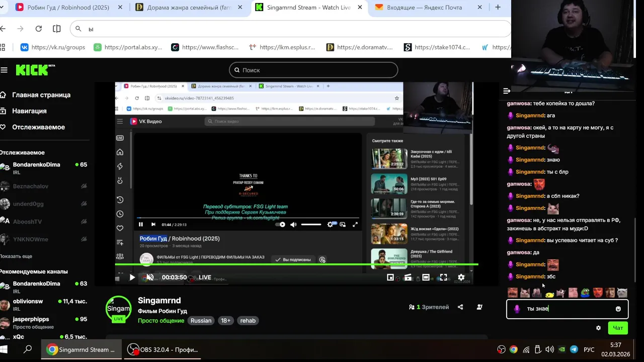Toggle play on the Kick stream player
The height and width of the screenshot is (362, 644).
pyautogui.click(x=132, y=277)
